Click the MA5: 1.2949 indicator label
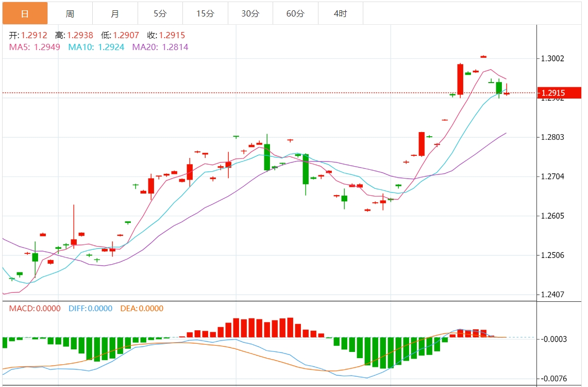The width and height of the screenshot is (588, 387). click(x=35, y=47)
